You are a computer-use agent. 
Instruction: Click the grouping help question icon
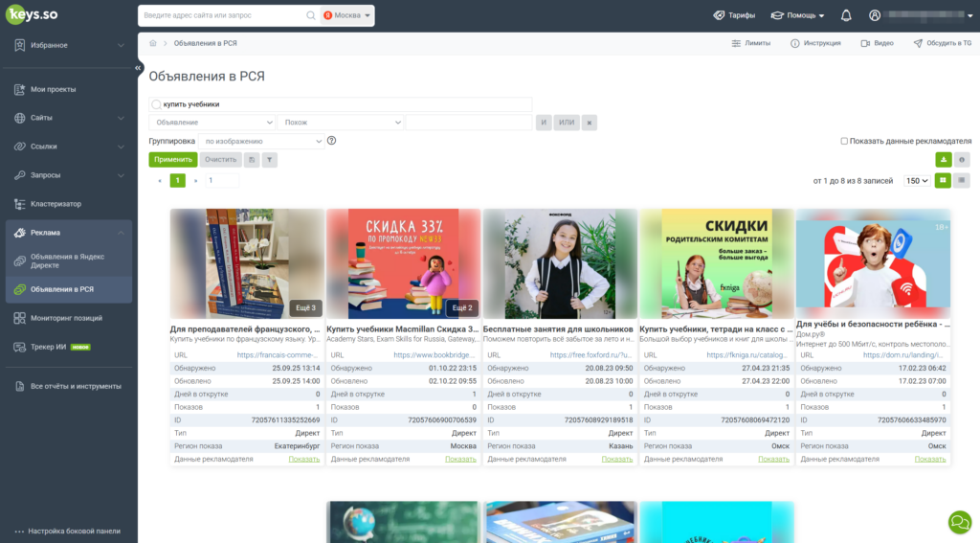tap(331, 141)
